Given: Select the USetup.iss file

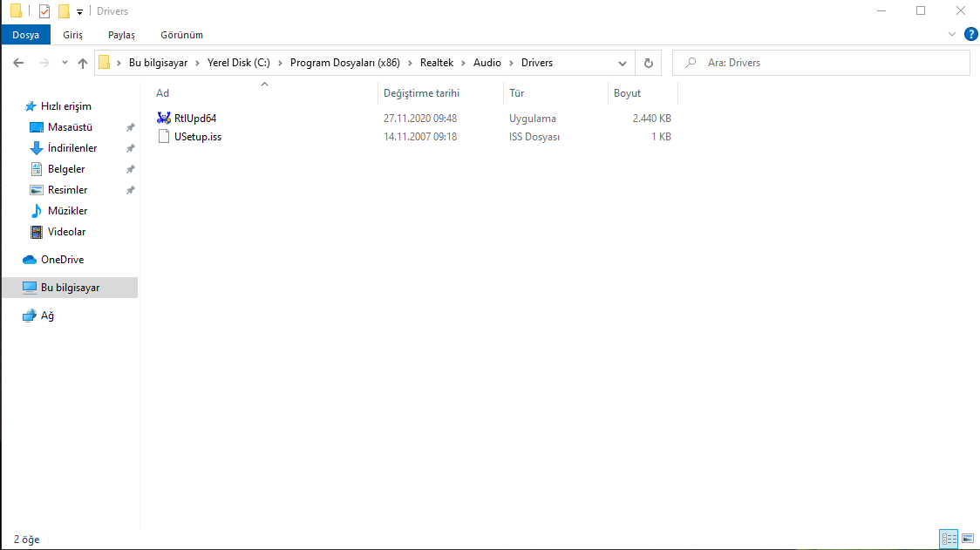Looking at the screenshot, I should pyautogui.click(x=198, y=136).
